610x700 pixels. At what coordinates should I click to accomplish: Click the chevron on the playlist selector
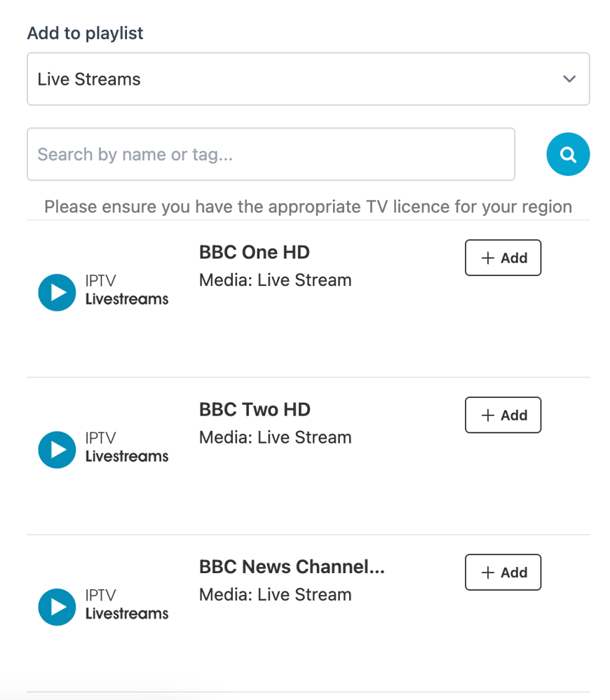(569, 79)
